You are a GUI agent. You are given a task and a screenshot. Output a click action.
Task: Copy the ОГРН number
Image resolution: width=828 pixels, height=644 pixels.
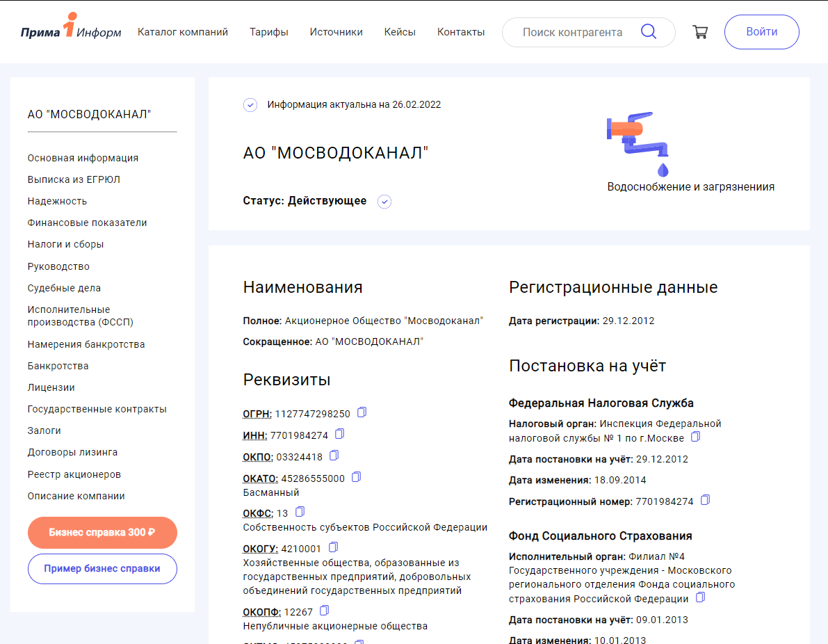[362, 412]
